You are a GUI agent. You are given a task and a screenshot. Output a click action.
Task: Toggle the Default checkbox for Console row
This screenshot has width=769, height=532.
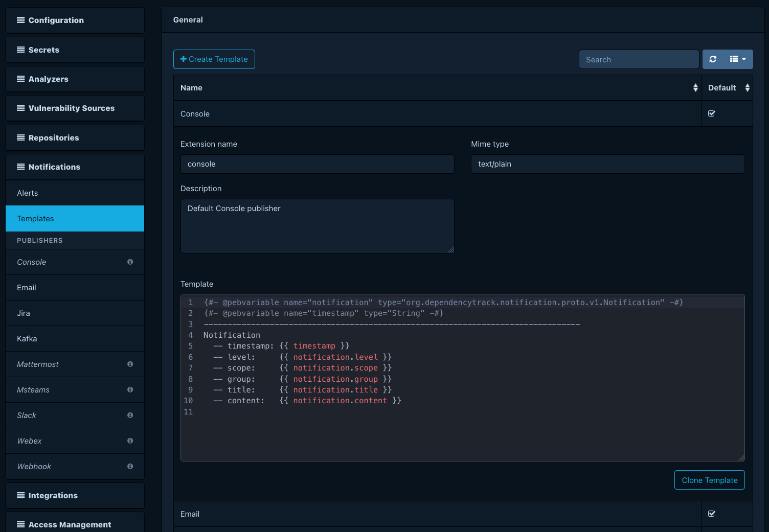pos(712,113)
